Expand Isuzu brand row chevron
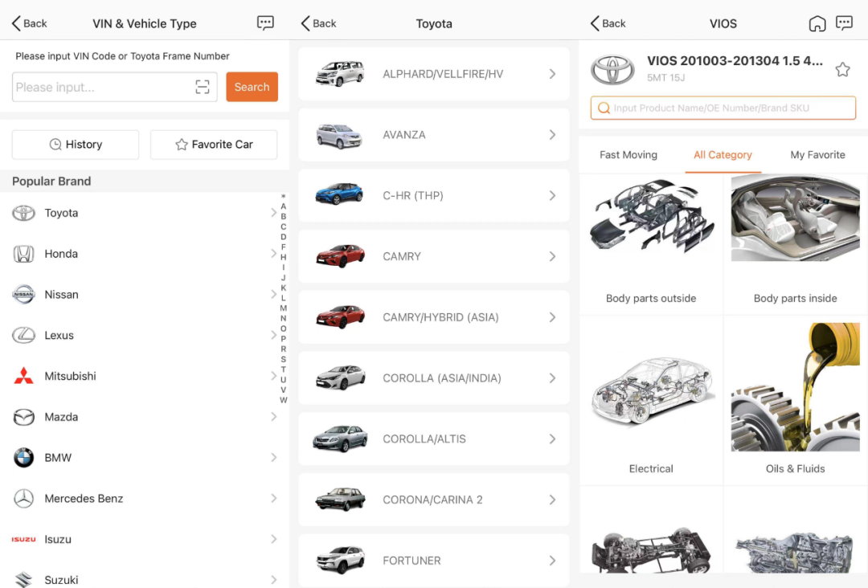The width and height of the screenshot is (868, 588). tap(273, 539)
